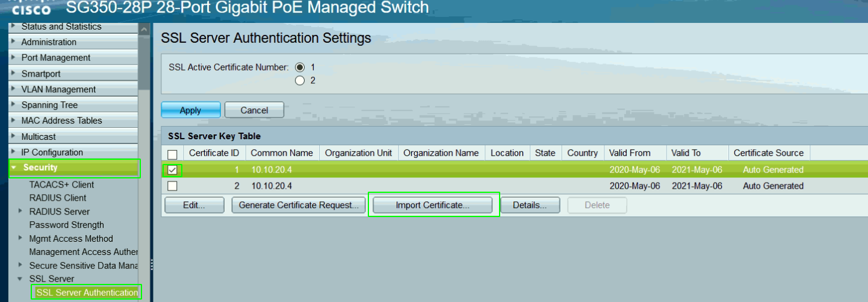Uncheck the certificate ID 1 row checkbox

click(x=172, y=170)
